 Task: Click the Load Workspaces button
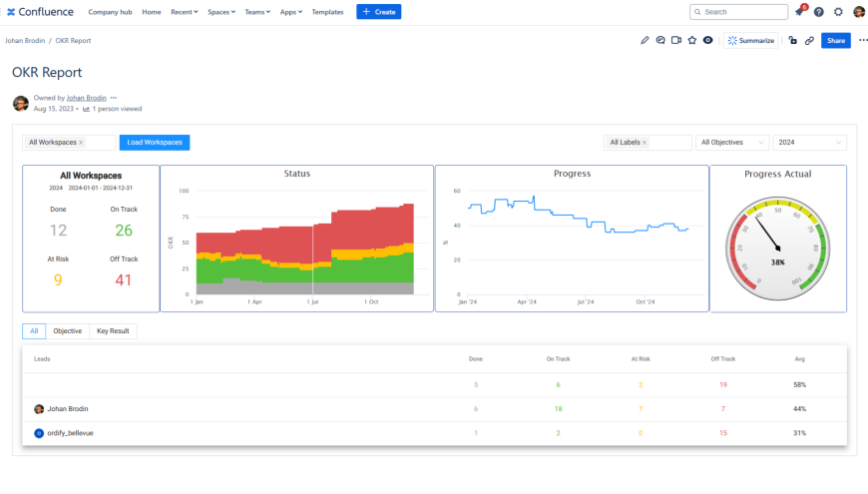pos(155,143)
